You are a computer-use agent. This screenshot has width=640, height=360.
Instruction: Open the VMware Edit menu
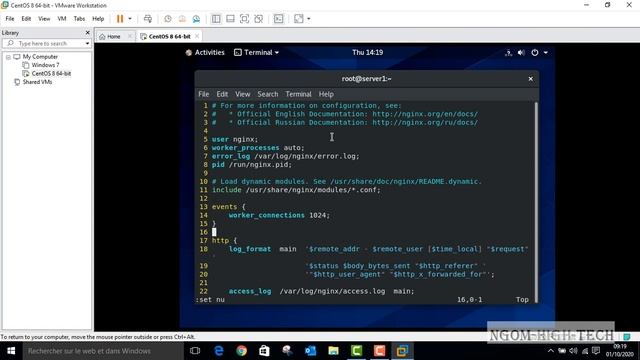[x=26, y=19]
